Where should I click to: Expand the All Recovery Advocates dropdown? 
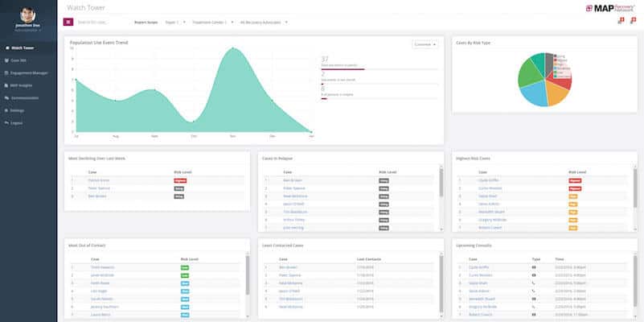click(x=264, y=23)
